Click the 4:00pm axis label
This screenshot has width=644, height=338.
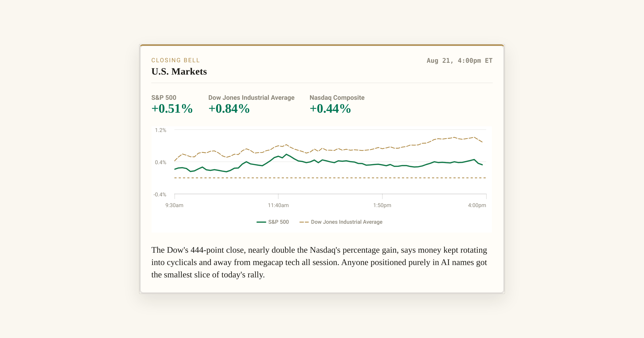click(477, 205)
